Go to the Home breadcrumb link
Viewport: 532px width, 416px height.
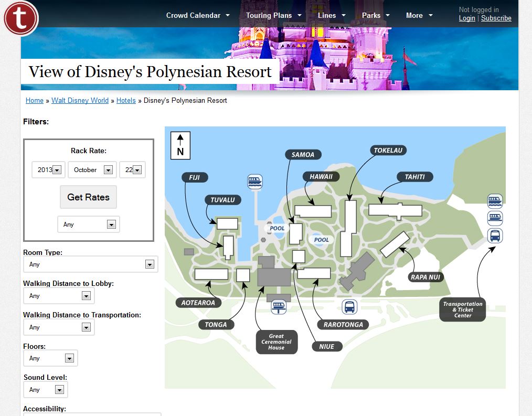(x=35, y=100)
